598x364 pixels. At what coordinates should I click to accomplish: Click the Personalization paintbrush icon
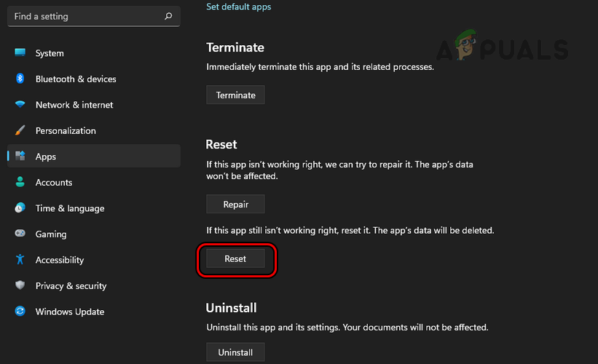pyautogui.click(x=20, y=131)
